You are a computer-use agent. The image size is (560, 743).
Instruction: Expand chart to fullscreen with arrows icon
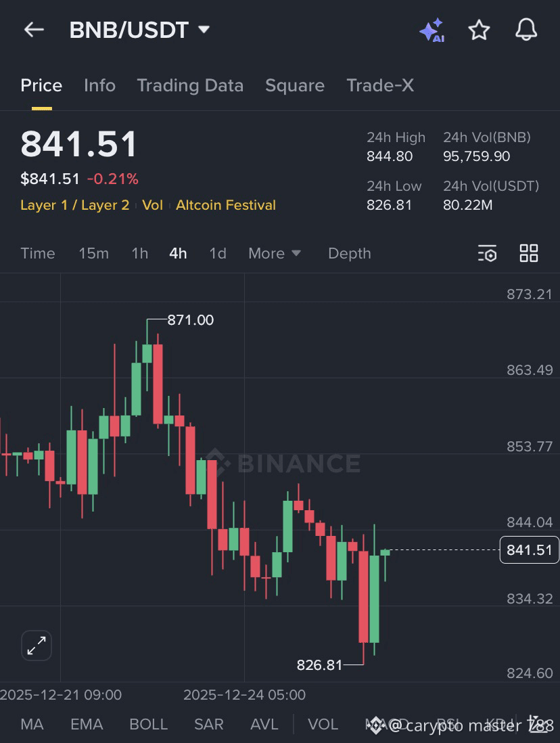click(37, 646)
